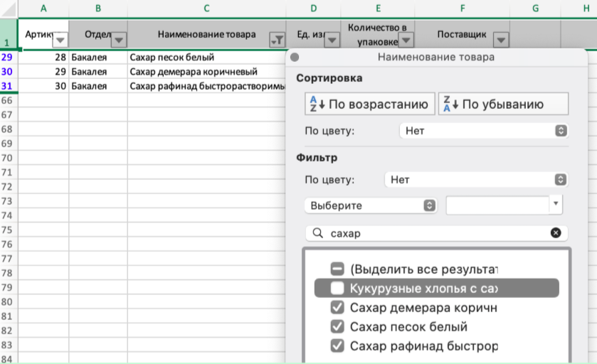Select row 30 header

(9, 72)
